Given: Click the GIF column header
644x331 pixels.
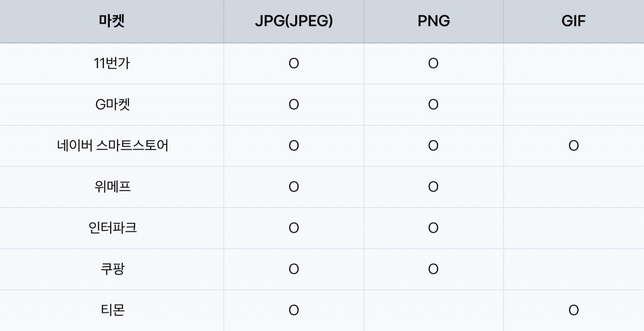Looking at the screenshot, I should [x=573, y=21].
